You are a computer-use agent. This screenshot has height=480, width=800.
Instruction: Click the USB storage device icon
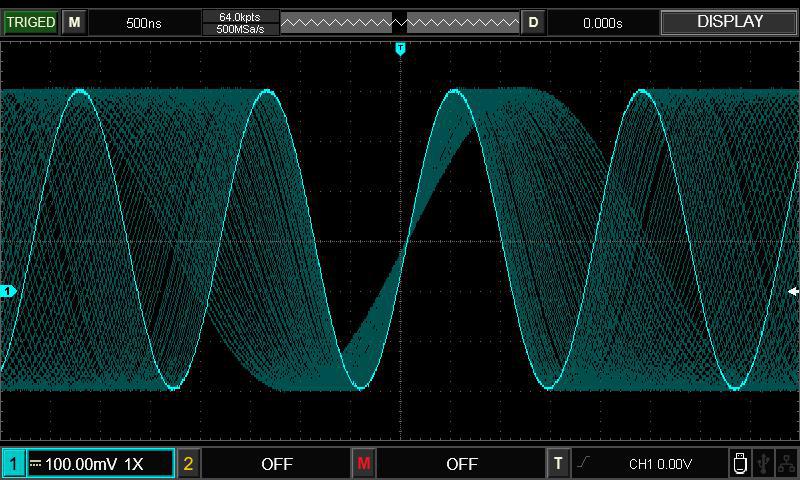[740, 463]
